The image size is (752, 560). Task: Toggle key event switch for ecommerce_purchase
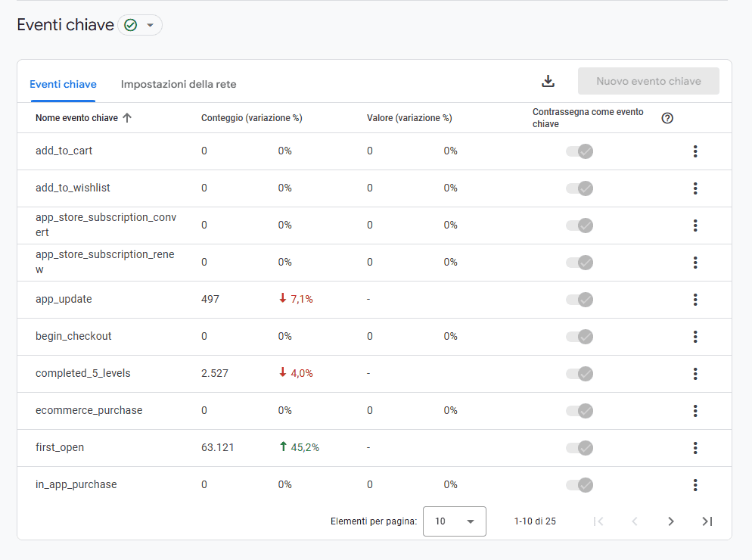click(580, 411)
